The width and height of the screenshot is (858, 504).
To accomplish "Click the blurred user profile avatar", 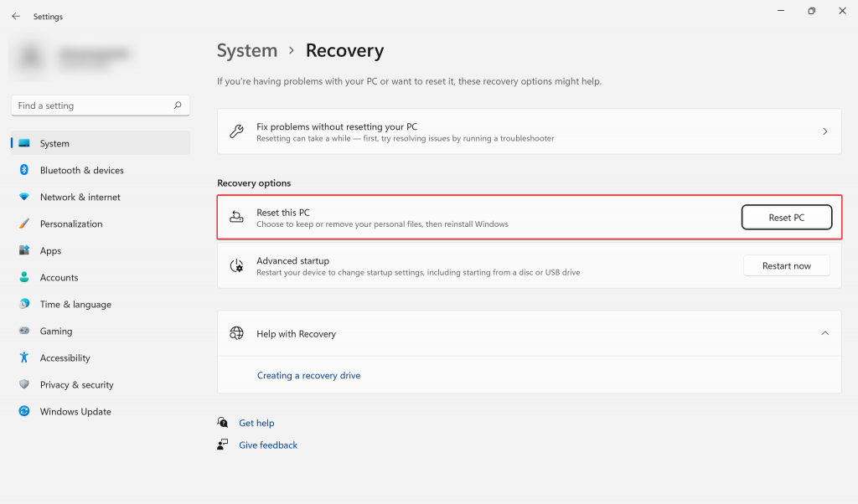I will 31,56.
